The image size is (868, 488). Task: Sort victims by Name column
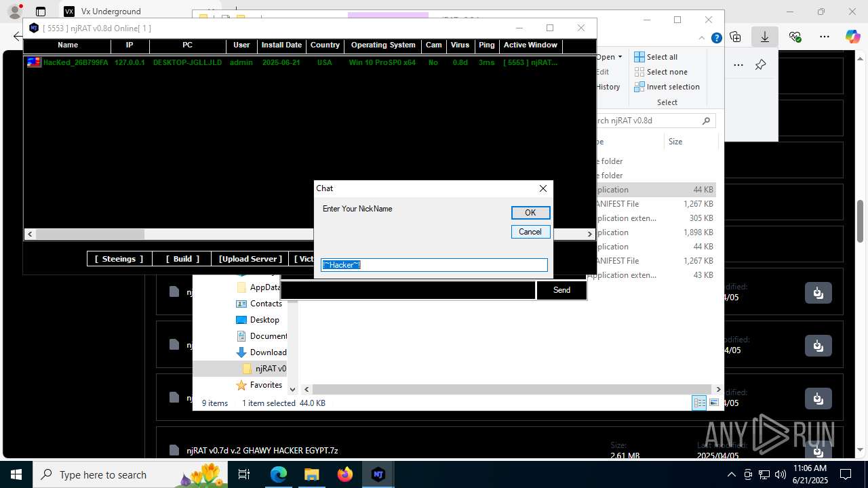(x=68, y=45)
